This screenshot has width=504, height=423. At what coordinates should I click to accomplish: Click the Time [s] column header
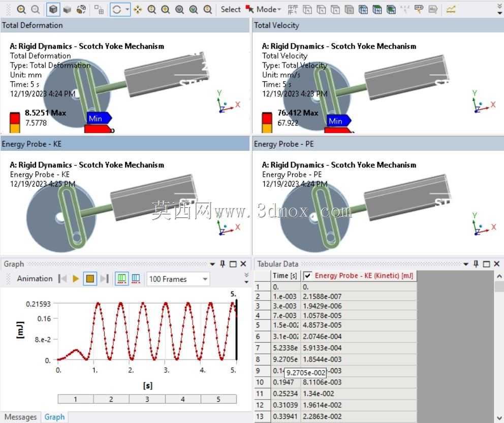[285, 276]
